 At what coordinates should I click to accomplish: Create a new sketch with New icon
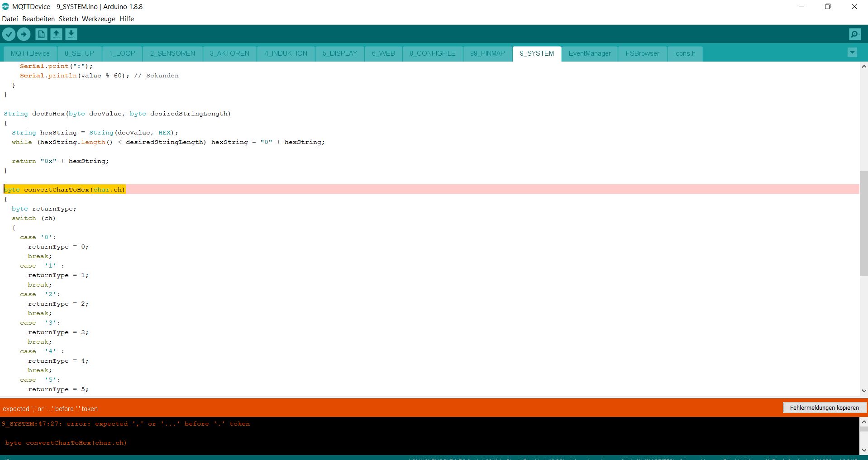41,34
